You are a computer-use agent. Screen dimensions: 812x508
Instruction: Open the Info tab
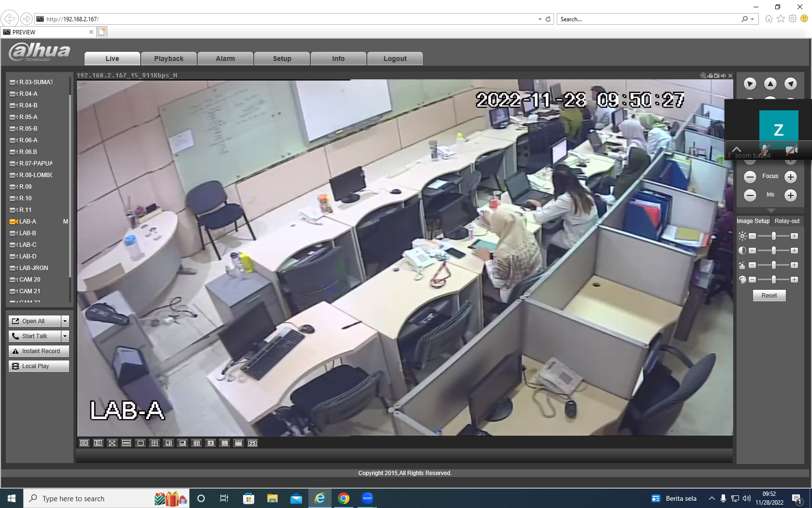pos(338,59)
